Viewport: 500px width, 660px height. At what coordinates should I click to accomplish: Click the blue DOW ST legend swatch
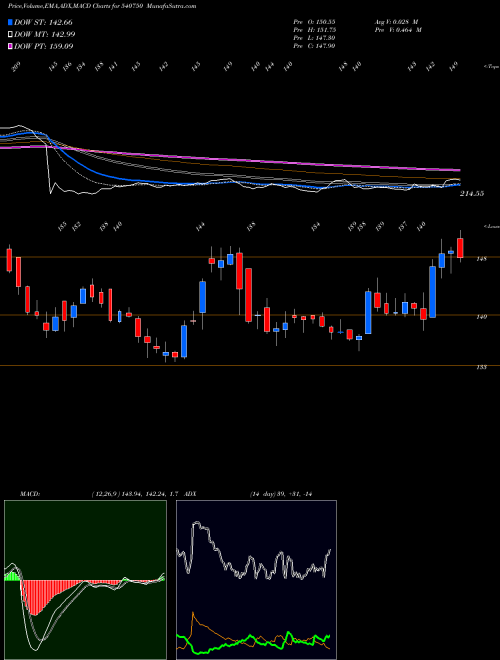(10, 22)
